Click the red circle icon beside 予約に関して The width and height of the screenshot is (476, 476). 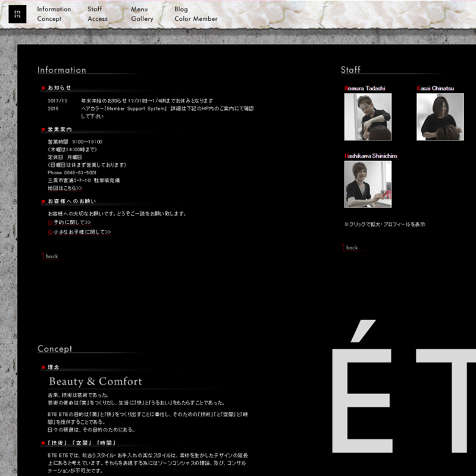pos(50,223)
